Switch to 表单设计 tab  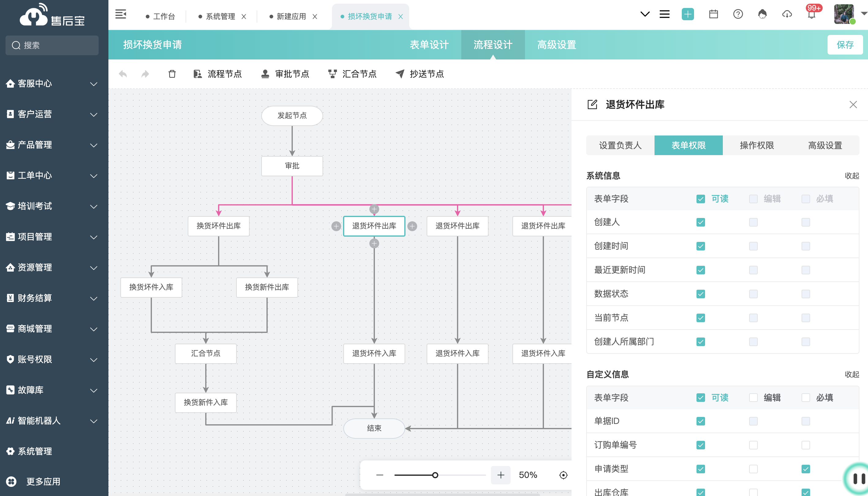coord(429,45)
